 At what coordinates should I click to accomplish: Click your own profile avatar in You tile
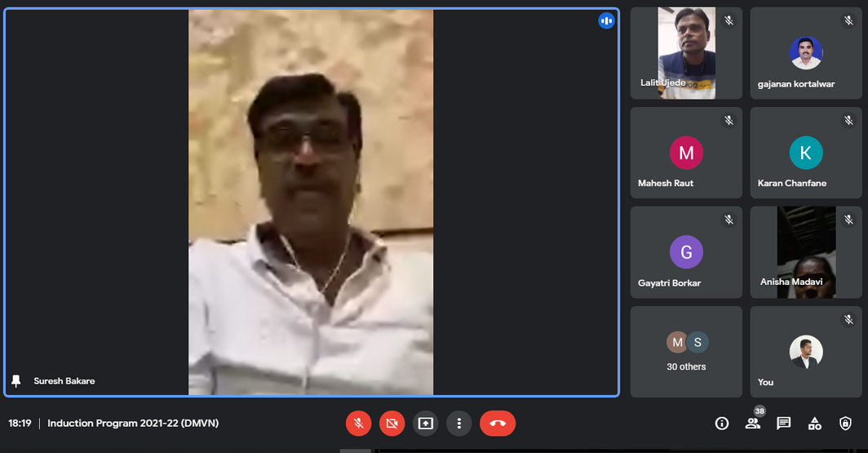click(806, 352)
